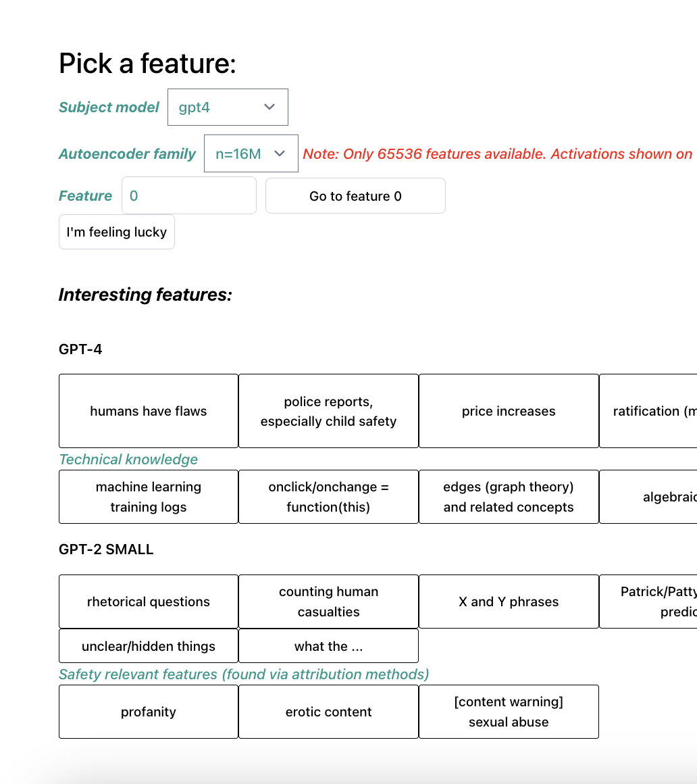Select the profanity feature
The image size is (697, 784).
point(149,712)
